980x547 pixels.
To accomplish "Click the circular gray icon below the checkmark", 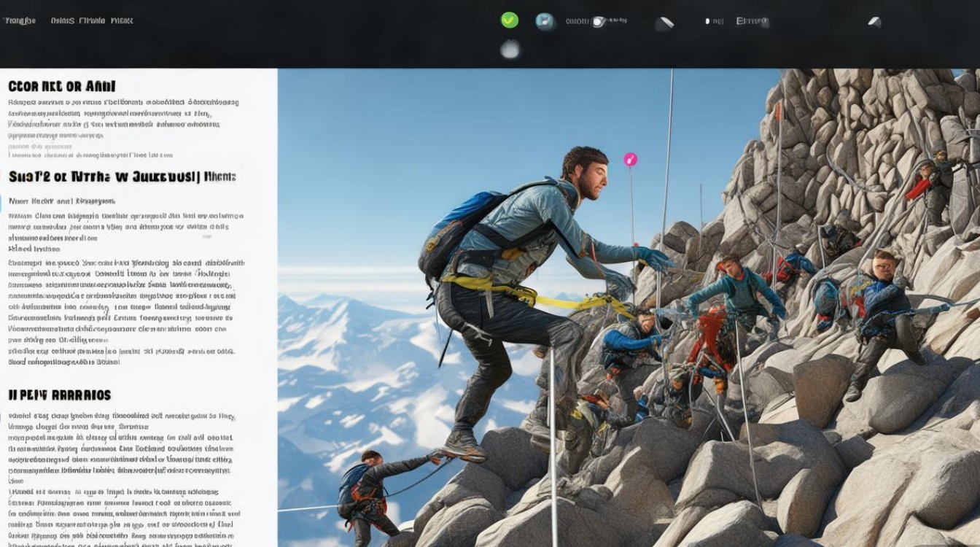I will point(509,48).
